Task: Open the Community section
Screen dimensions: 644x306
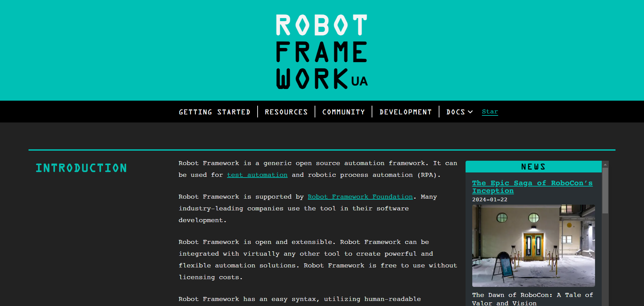Action: (343, 112)
